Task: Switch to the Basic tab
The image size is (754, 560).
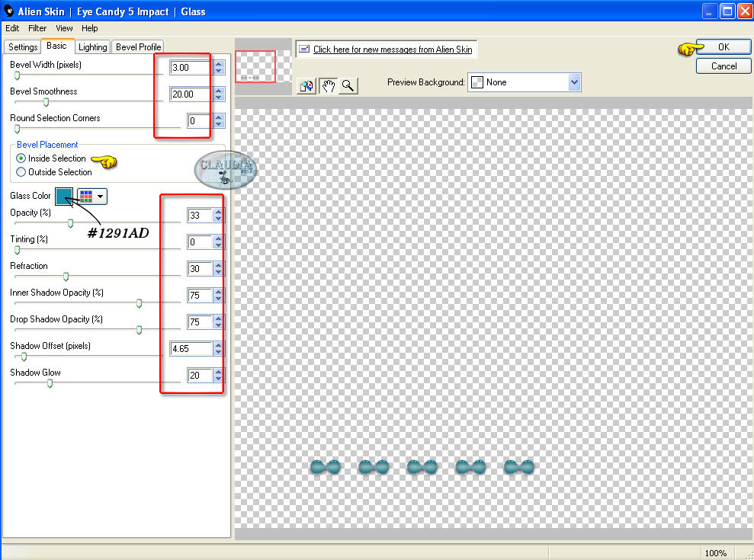Action: [x=56, y=46]
